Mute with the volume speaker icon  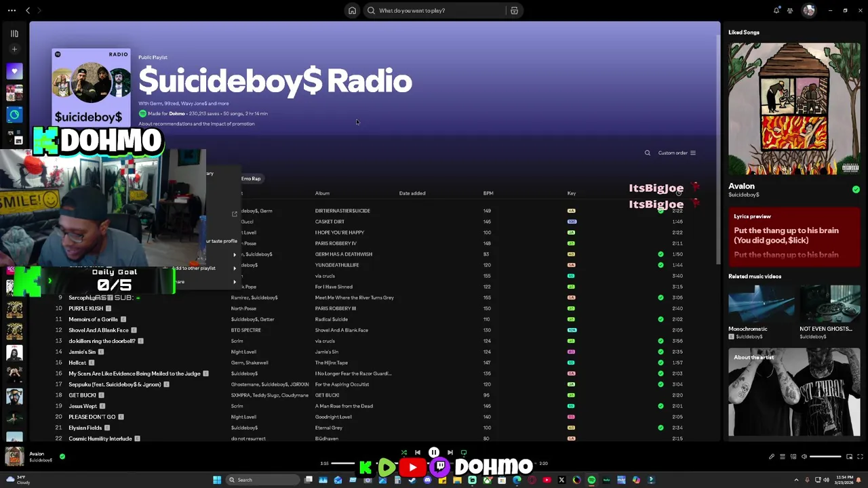[x=804, y=456]
